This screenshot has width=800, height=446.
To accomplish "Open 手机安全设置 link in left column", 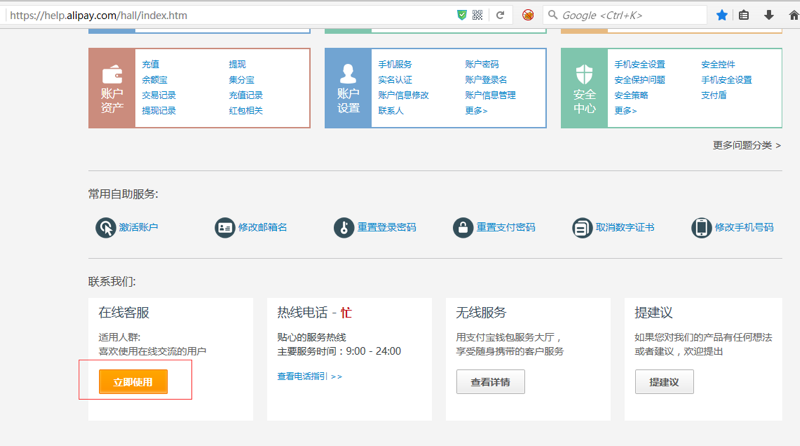I will (x=640, y=64).
